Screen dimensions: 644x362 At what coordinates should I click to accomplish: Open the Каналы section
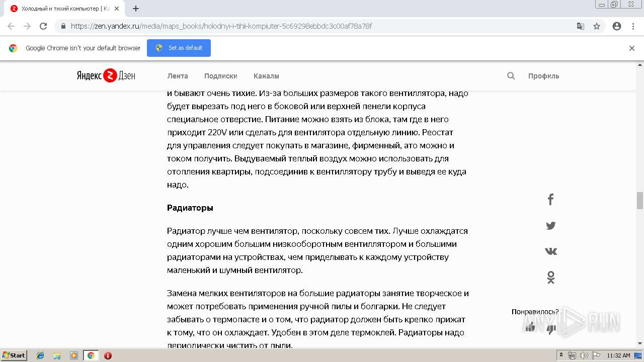point(266,76)
